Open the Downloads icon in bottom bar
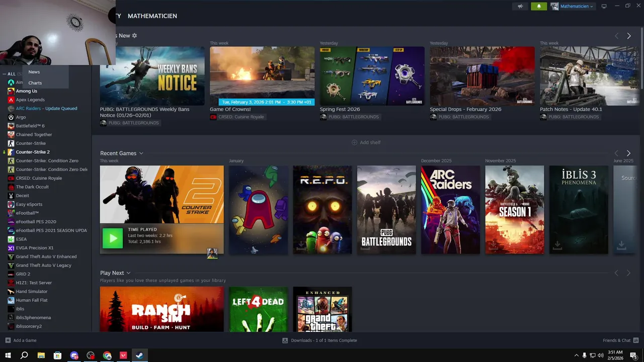 point(285,340)
